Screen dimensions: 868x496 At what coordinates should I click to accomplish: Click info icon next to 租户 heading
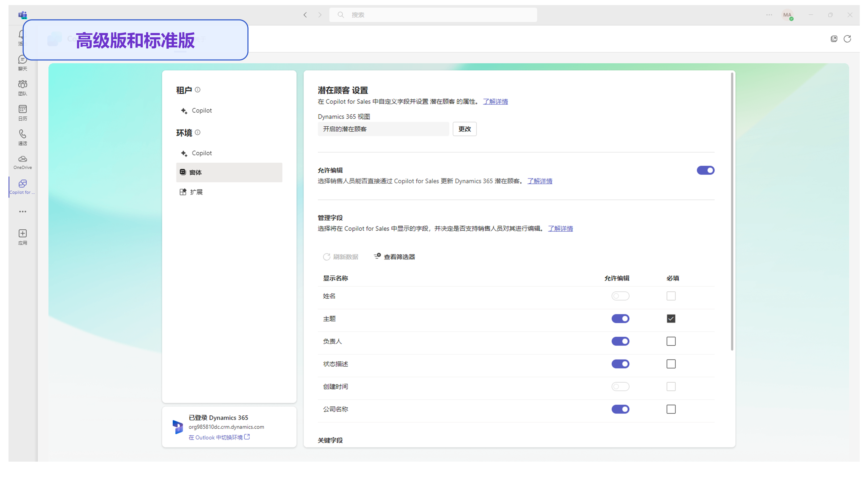coord(197,90)
